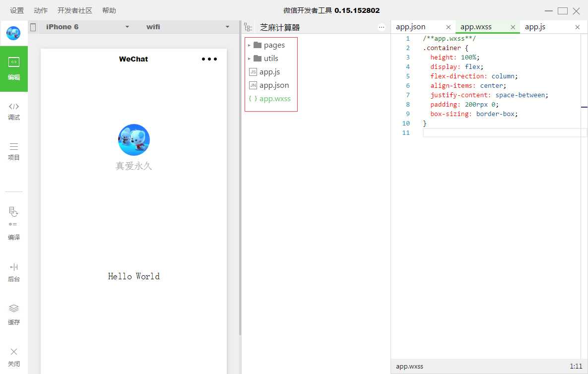Click the 1:11 cursor position indicator

point(576,366)
